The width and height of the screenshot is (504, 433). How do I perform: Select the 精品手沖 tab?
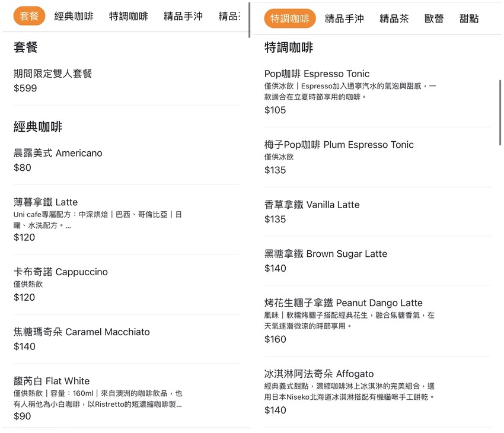[x=343, y=18]
